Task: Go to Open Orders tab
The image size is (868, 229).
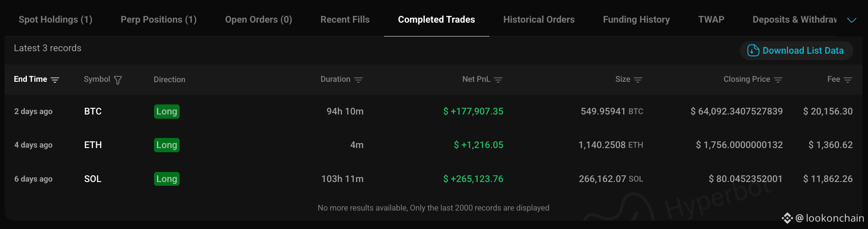Action: 259,20
